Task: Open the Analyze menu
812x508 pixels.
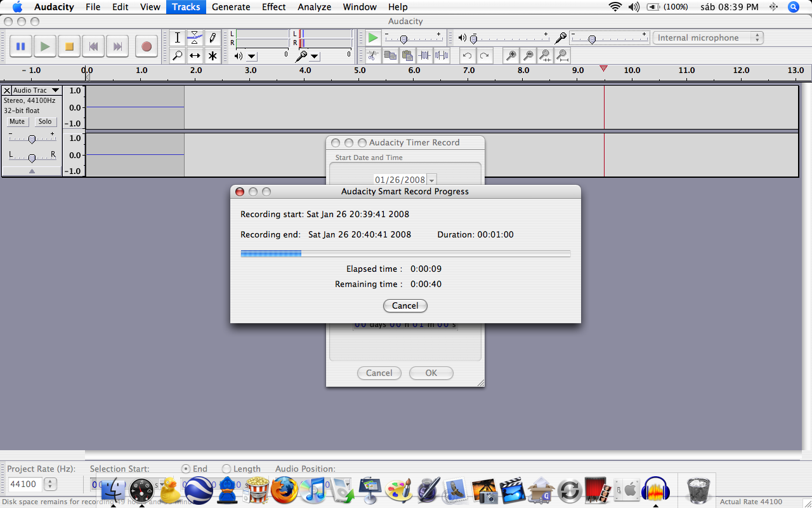Action: (315, 7)
